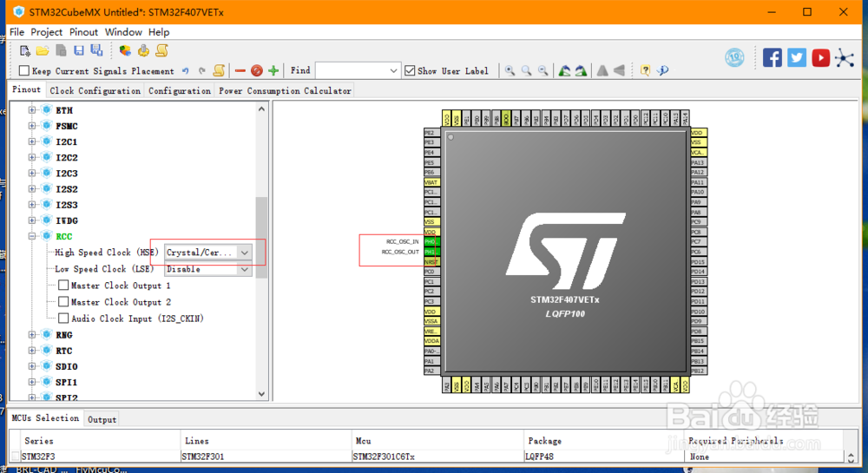Click the green plus expand icon

click(273, 71)
